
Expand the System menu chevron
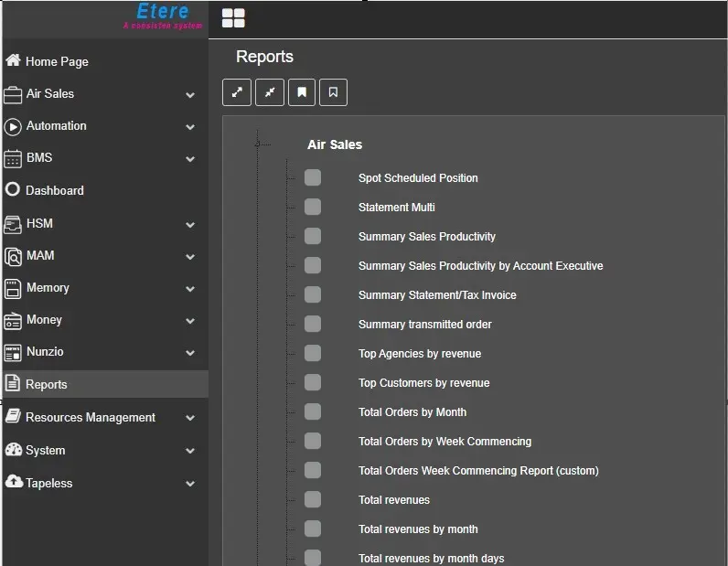190,451
